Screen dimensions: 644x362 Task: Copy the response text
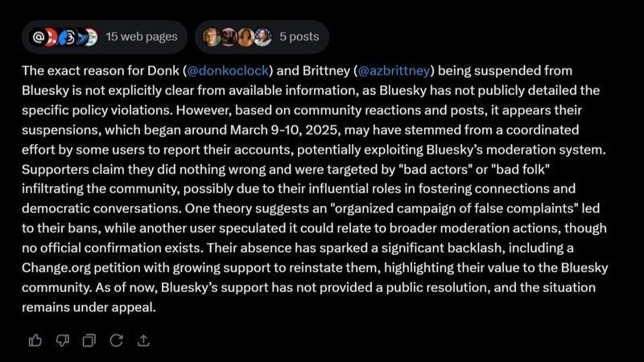tap(89, 340)
